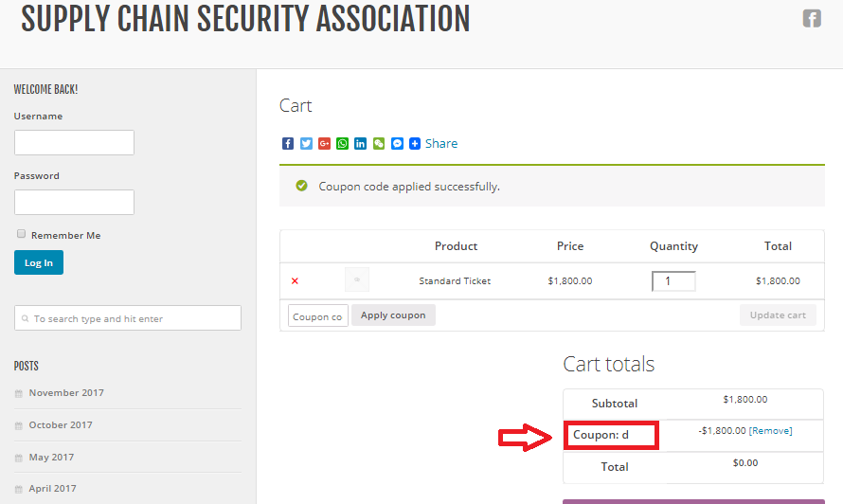Viewport: 843px width, 504px height.
Task: Open the Facebook page from header icon
Action: pos(812,18)
